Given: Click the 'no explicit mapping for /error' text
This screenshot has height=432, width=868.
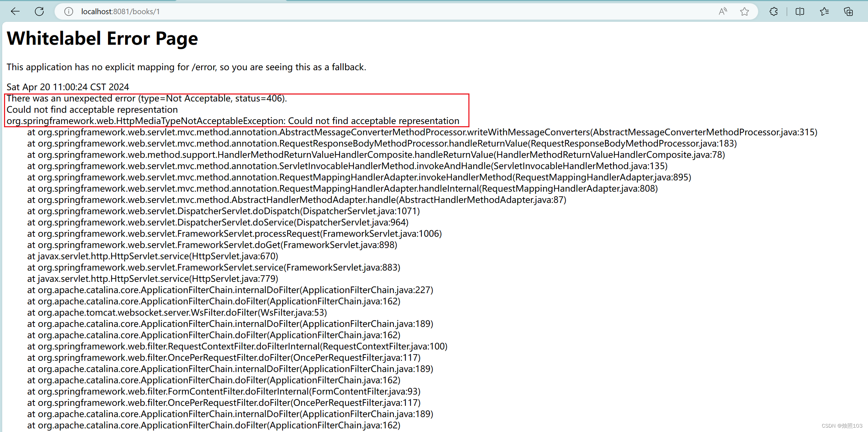Looking at the screenshot, I should pyautogui.click(x=186, y=67).
